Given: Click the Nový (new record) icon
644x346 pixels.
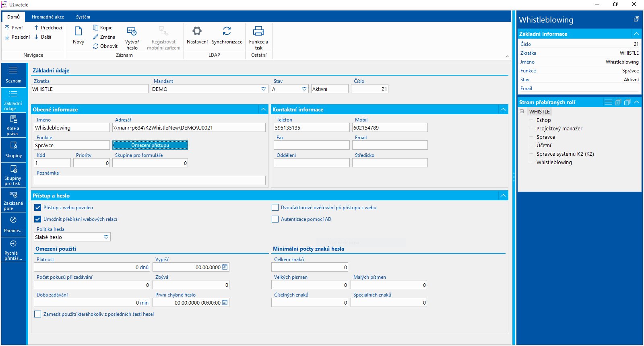Looking at the screenshot, I should [x=78, y=31].
